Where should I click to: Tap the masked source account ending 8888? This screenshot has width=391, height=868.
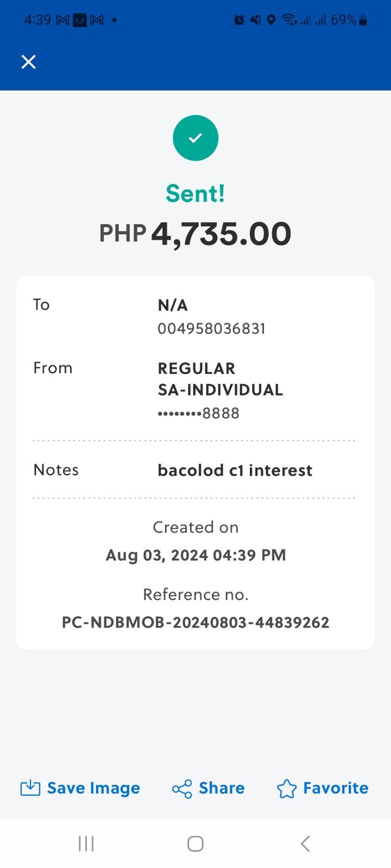[x=198, y=413]
